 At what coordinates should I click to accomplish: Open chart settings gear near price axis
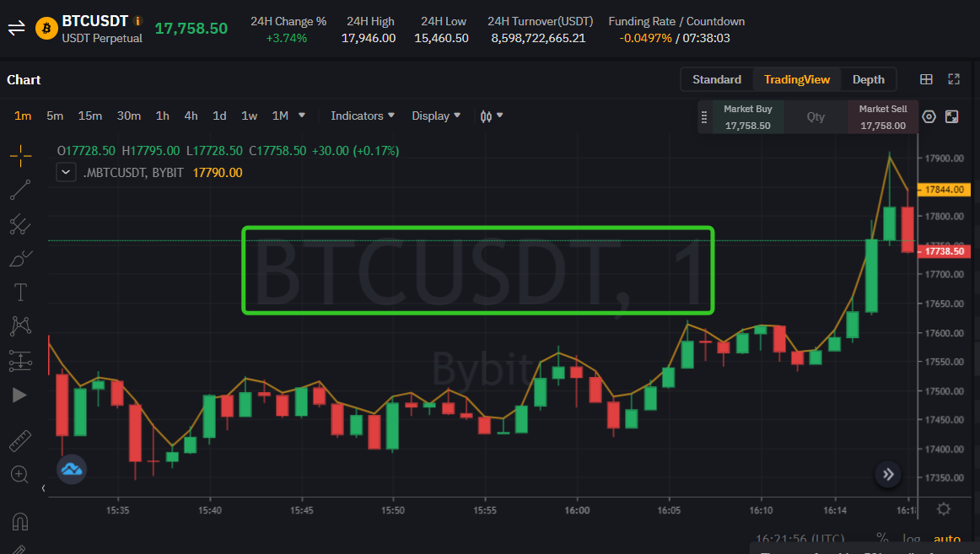click(944, 509)
